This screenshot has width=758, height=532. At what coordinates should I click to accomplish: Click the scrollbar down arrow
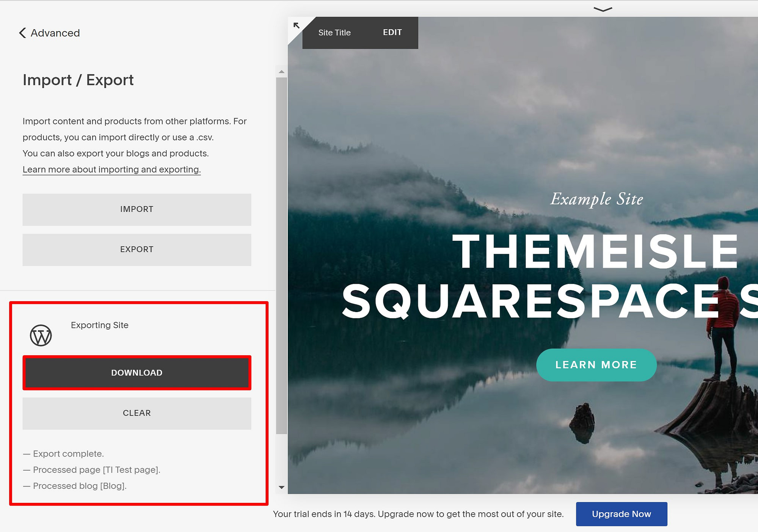[281, 488]
